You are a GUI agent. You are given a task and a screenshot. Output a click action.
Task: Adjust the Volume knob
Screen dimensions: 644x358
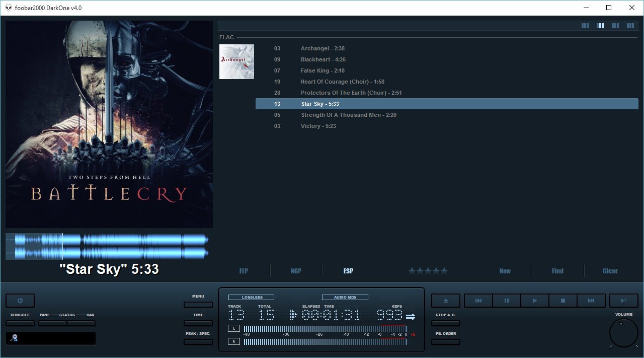tap(624, 333)
